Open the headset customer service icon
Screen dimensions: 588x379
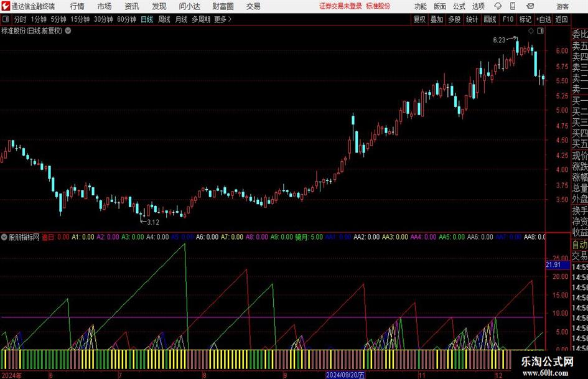(x=498, y=6)
